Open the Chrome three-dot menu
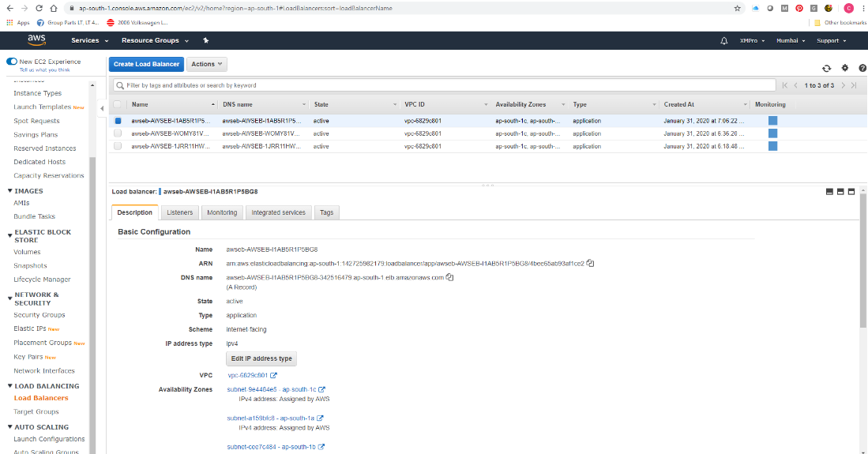The height and width of the screenshot is (454, 868). coord(863,9)
